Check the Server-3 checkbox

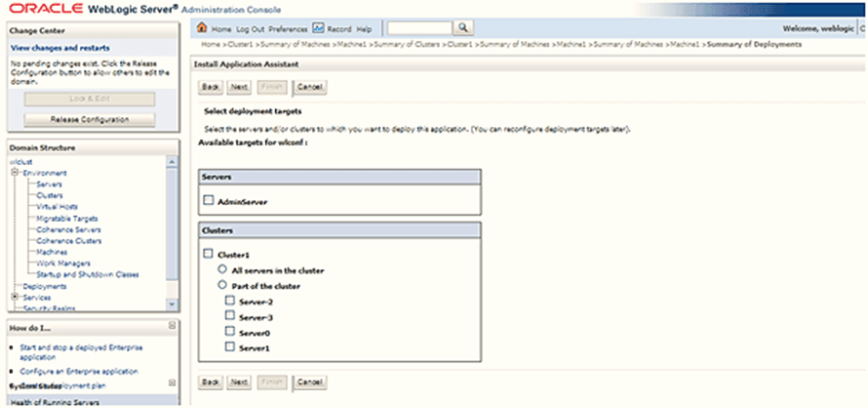point(230,315)
